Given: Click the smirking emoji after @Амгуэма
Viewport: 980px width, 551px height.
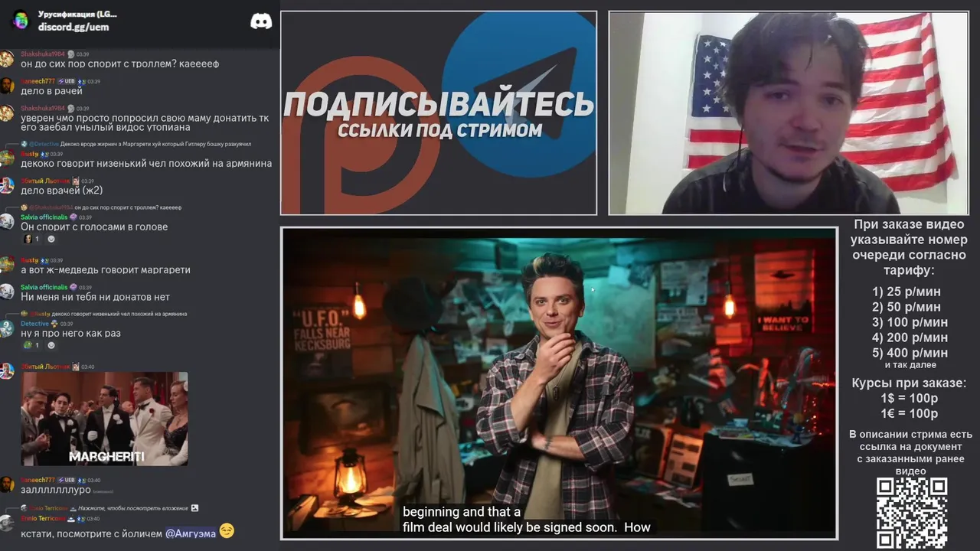Looking at the screenshot, I should coord(227,530).
